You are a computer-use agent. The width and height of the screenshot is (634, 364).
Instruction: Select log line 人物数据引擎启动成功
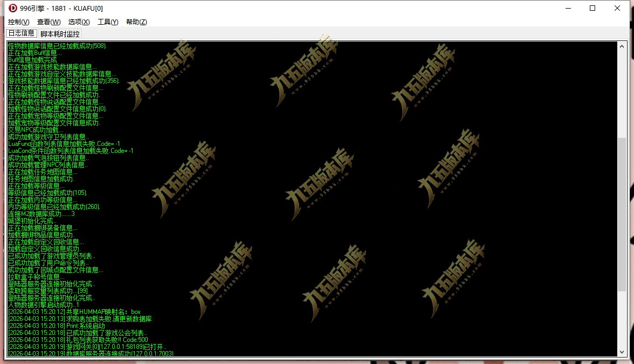(x=43, y=305)
